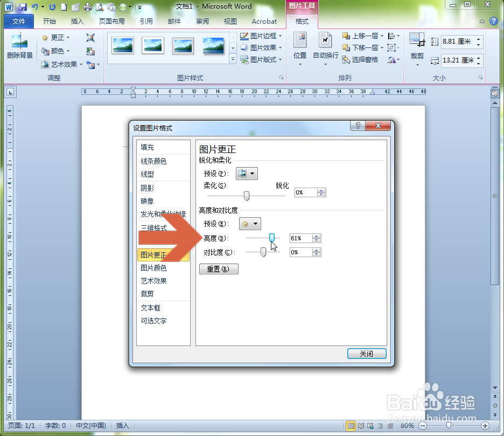
Task: Click the Undo icon in quick access toolbar
Action: [34, 7]
